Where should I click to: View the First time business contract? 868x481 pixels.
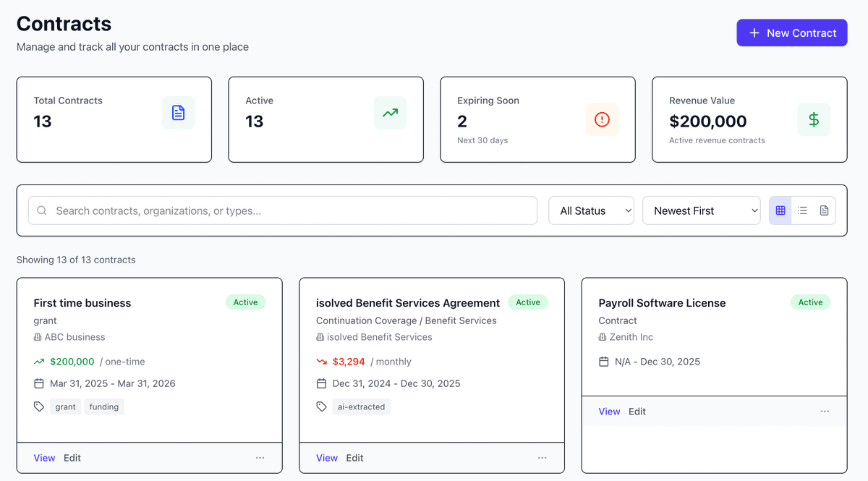tap(44, 458)
